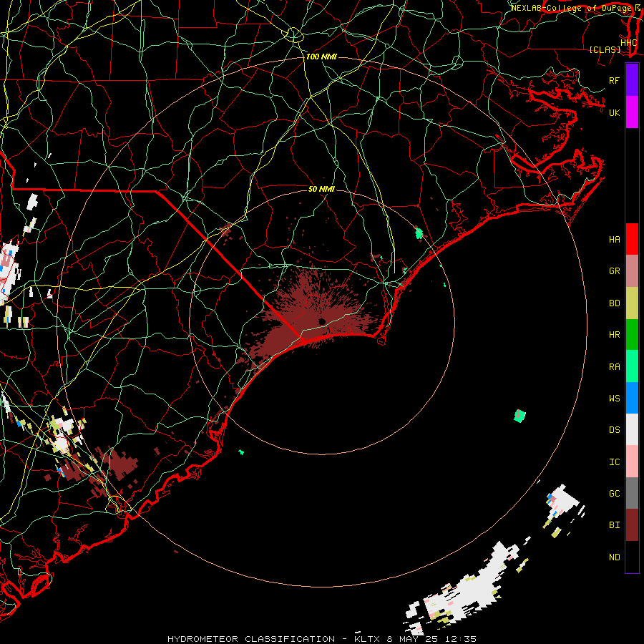Click the HR green legend swatch

coord(632,335)
